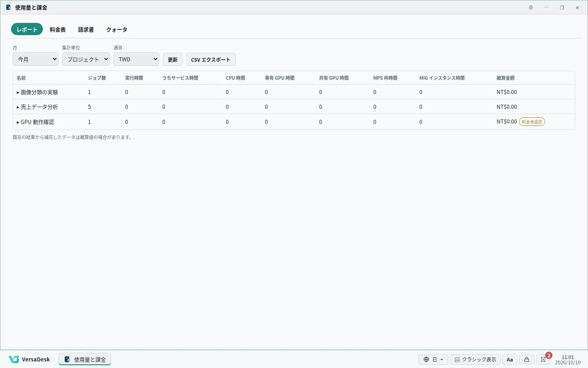Click the footnote 既存の結果から補完したデータ
This screenshot has width=588, height=368.
(72, 137)
